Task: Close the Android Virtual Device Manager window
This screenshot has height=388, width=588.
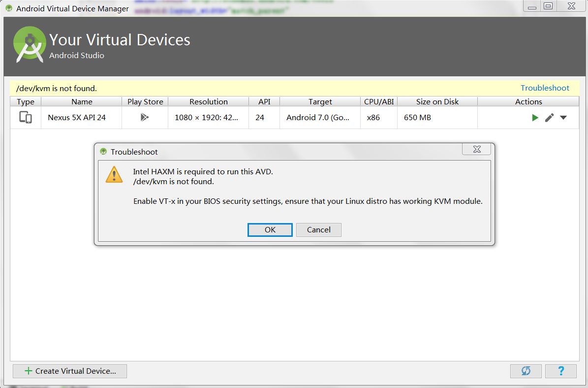Action: (571, 6)
